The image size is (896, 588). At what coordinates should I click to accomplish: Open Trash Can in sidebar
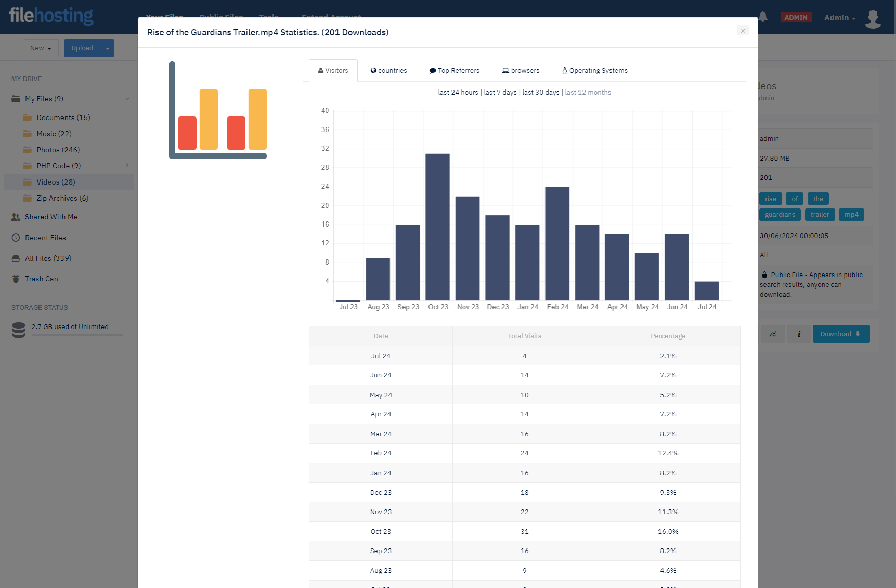pos(41,279)
